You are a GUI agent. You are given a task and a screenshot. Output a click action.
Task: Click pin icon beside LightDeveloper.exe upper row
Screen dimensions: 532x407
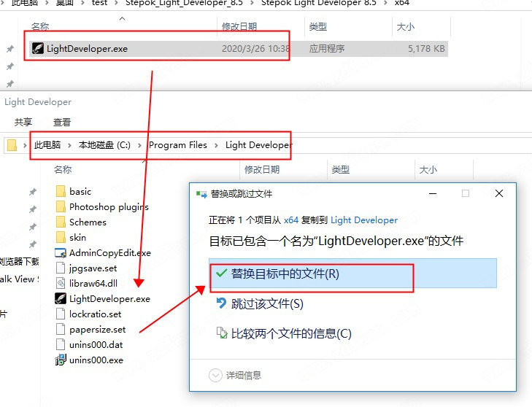tap(9, 49)
